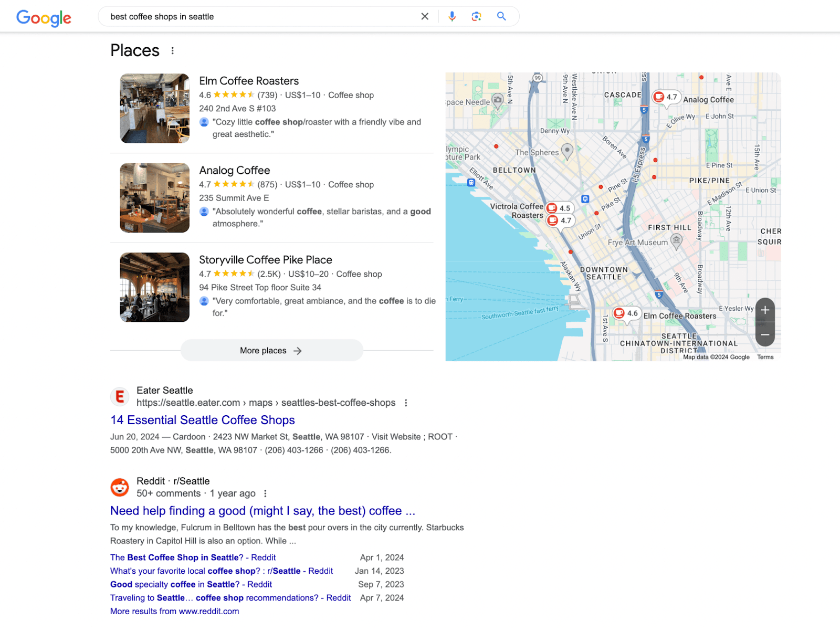Screen dimensions: 840x631
Task: Click the Reddit snoo logo
Action: coord(120,487)
